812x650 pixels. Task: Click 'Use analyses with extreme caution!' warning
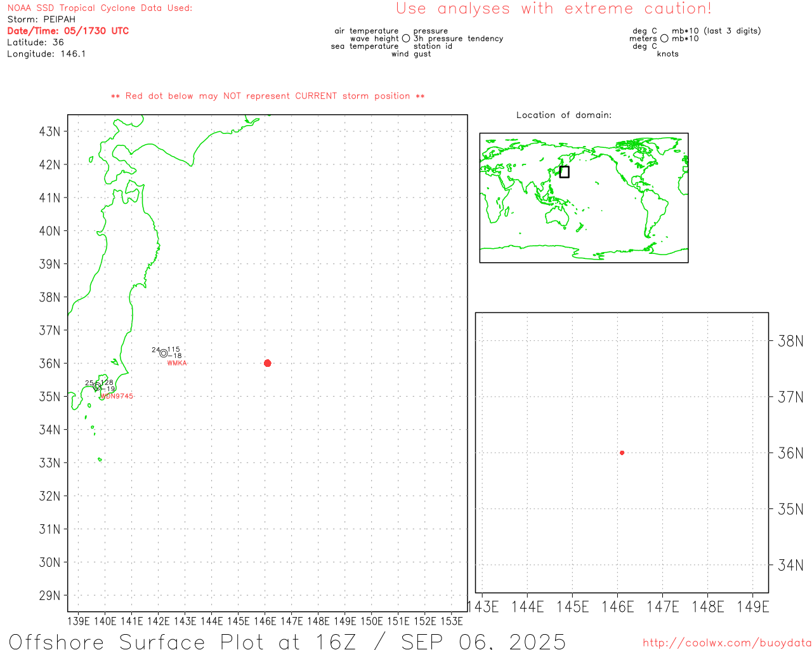[x=554, y=9]
